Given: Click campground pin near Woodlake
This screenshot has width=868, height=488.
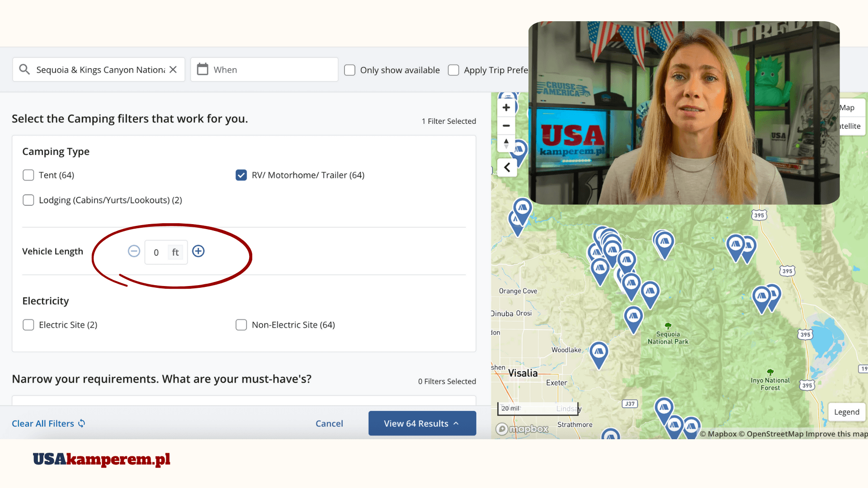Looking at the screenshot, I should (599, 353).
